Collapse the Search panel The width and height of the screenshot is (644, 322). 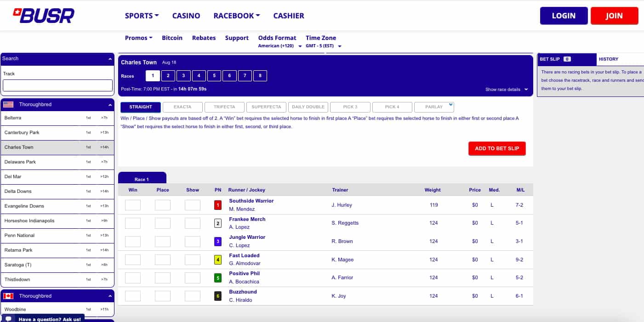tap(110, 59)
